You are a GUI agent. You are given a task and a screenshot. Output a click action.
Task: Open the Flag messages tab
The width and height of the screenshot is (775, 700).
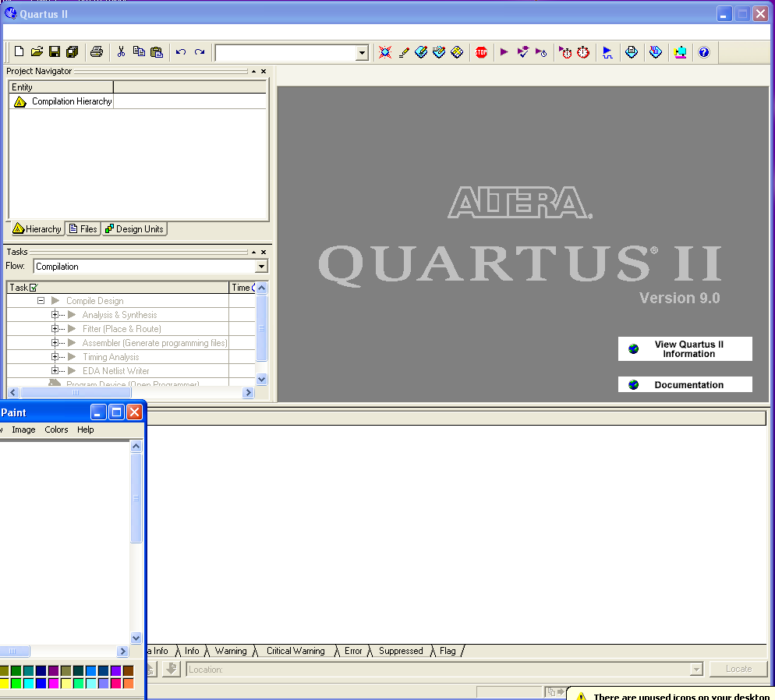(448, 651)
